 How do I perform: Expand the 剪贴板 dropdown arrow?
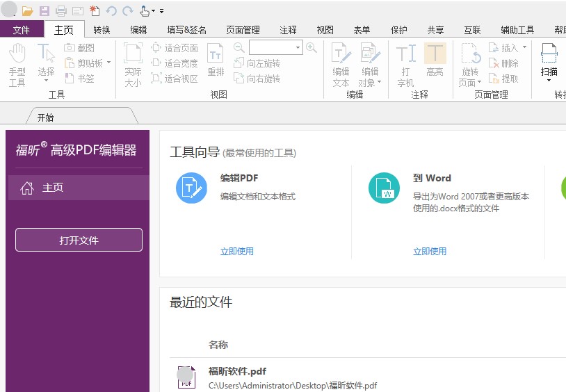pyautogui.click(x=108, y=63)
